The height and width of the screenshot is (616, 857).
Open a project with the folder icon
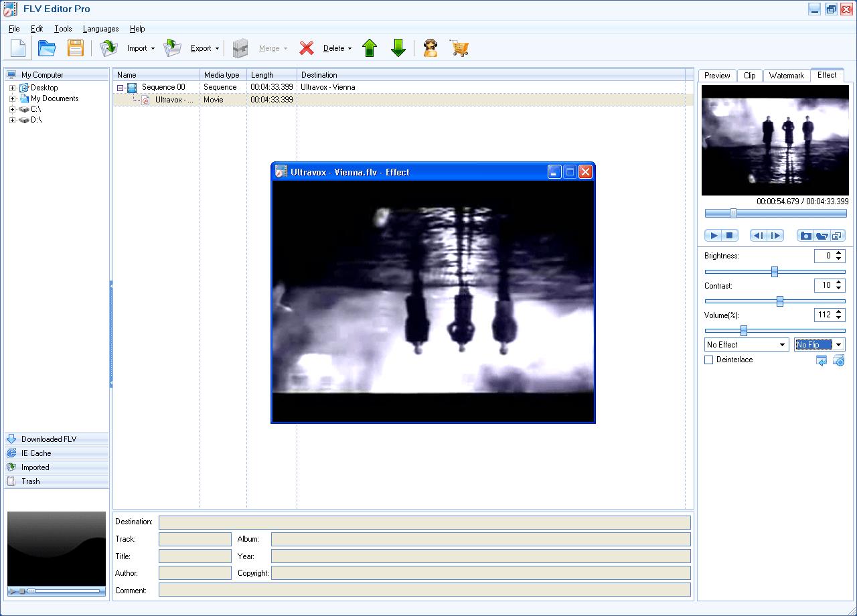click(47, 48)
